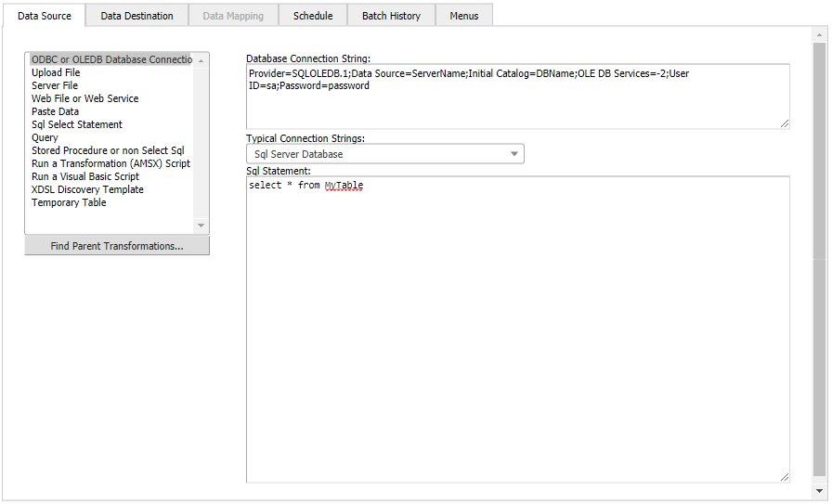The height and width of the screenshot is (504, 832).
Task: Click connection string box resize grip
Action: 785,123
